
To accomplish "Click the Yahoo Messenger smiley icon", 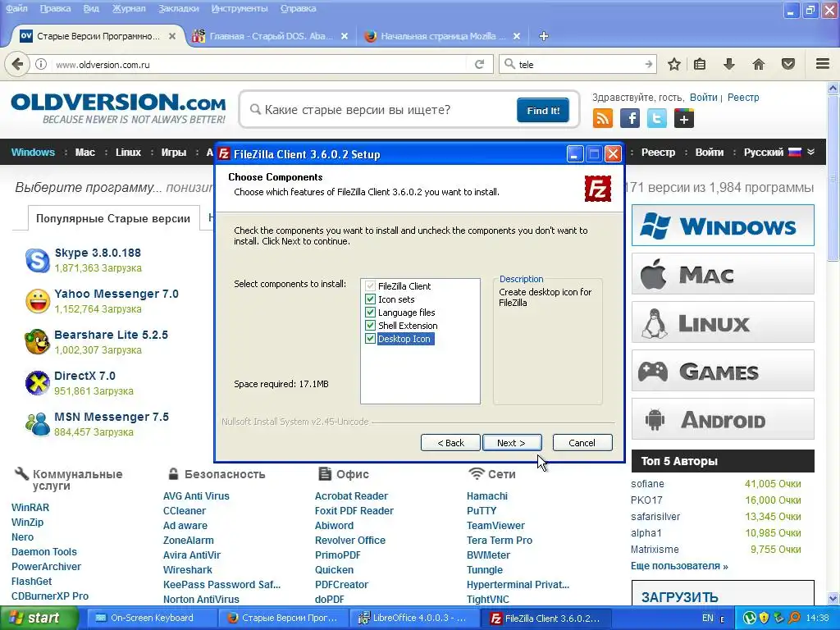I will click(38, 301).
